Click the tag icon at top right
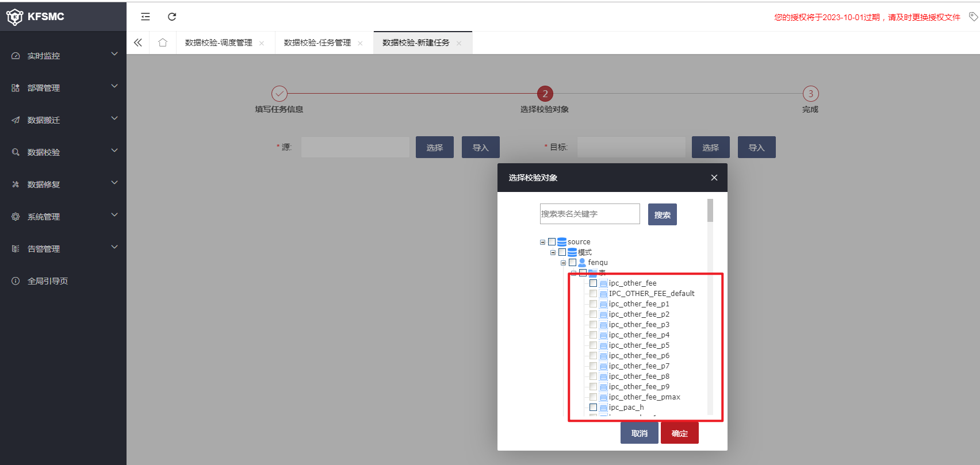This screenshot has height=465, width=980. [x=973, y=17]
